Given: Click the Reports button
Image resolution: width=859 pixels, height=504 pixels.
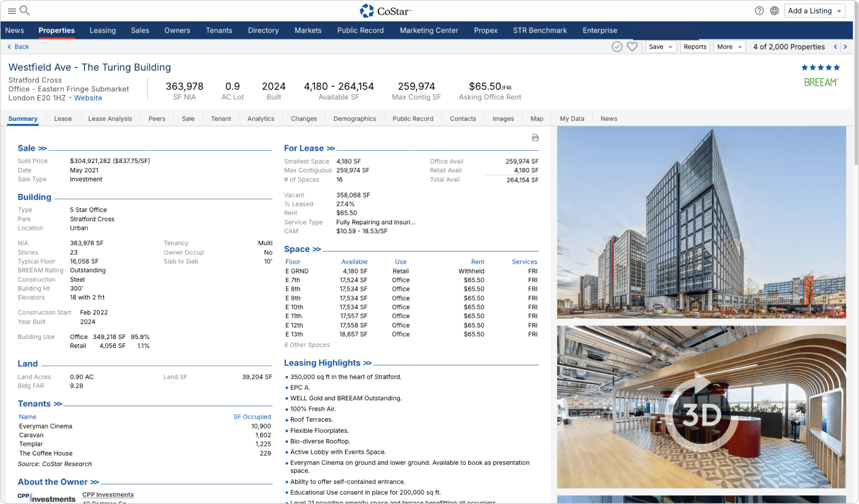Looking at the screenshot, I should pos(695,47).
